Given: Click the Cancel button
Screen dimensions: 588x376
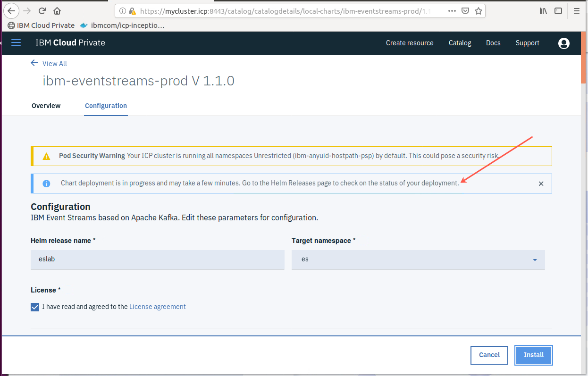Looking at the screenshot, I should tap(489, 355).
